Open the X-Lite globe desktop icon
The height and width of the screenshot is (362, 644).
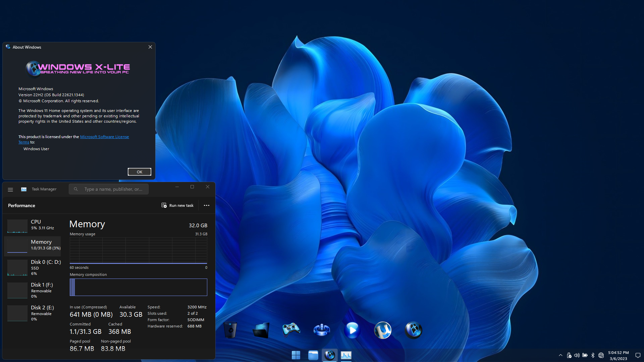point(413,330)
